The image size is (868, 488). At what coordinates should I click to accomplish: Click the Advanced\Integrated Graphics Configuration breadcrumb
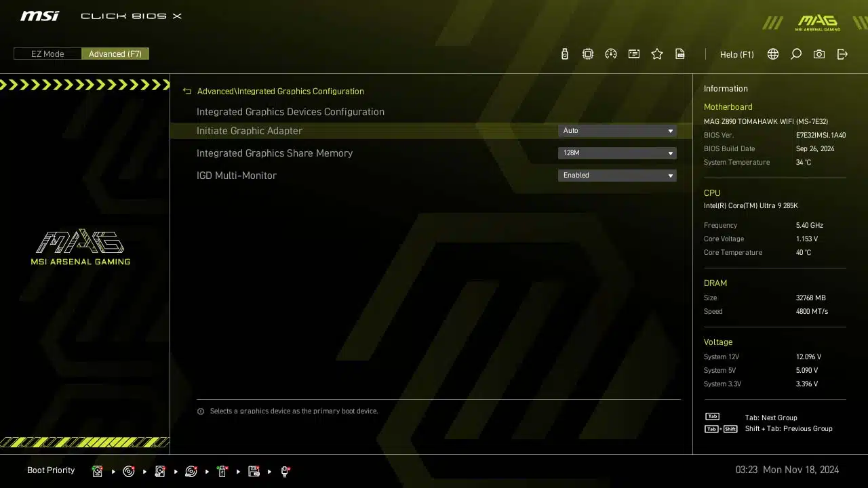pyautogui.click(x=280, y=91)
